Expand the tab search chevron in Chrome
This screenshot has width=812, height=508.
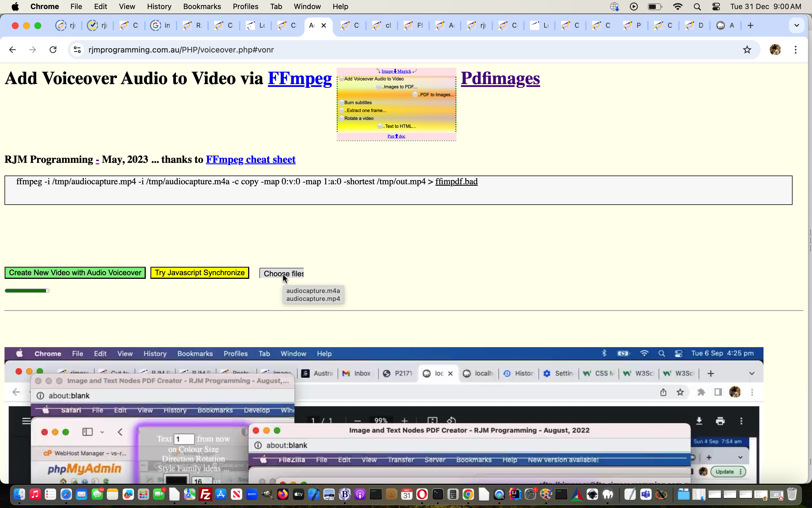point(796,25)
